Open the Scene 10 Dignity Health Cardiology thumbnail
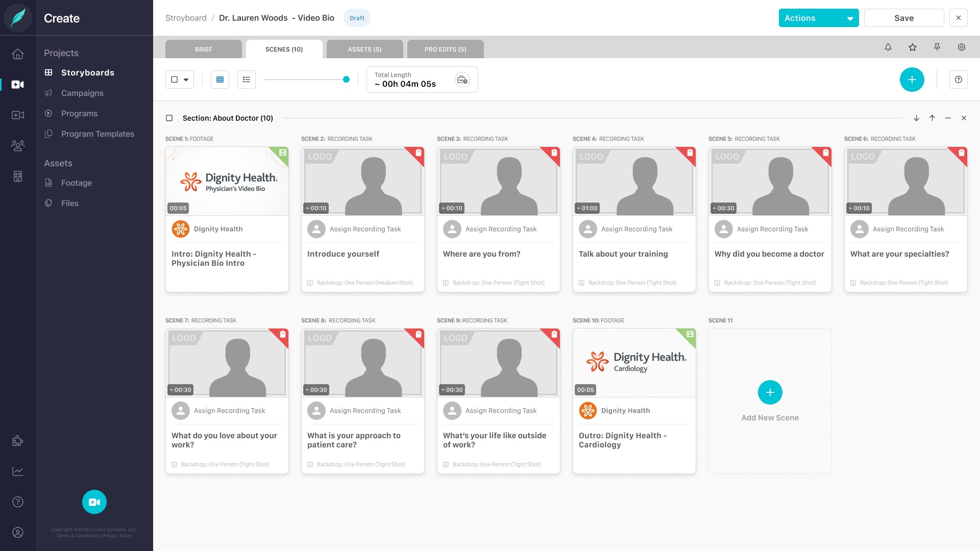The height and width of the screenshot is (551, 980). coord(634,363)
